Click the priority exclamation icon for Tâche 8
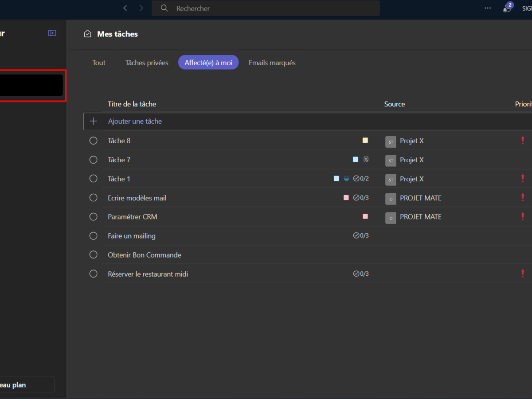The image size is (532, 399). pos(523,141)
